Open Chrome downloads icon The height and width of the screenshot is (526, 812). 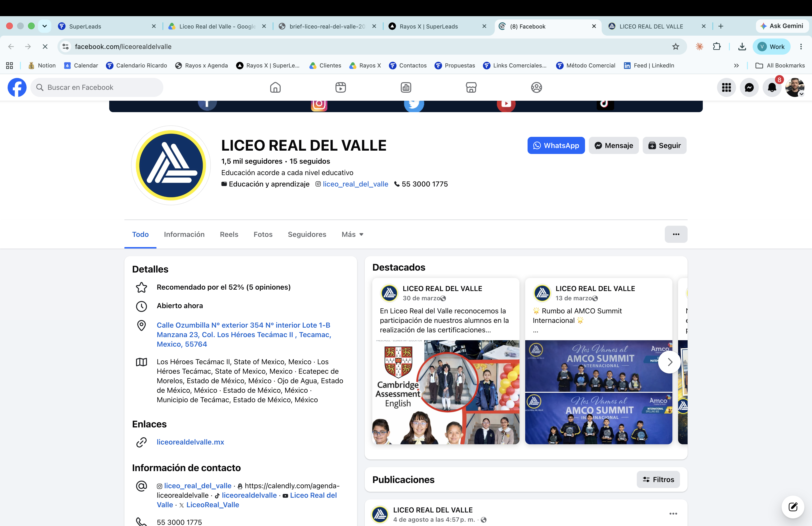point(742,46)
